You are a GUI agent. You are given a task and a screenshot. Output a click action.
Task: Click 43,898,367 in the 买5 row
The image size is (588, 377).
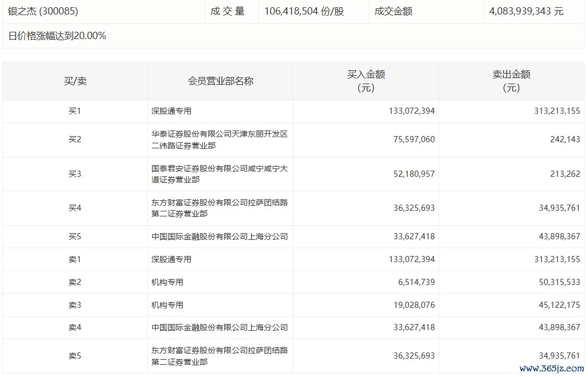560,237
